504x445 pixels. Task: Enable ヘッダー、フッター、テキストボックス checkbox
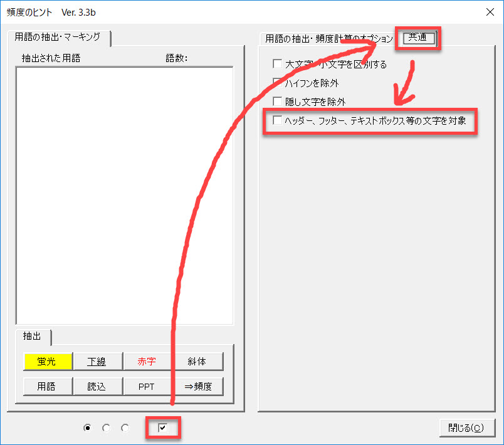click(x=277, y=120)
